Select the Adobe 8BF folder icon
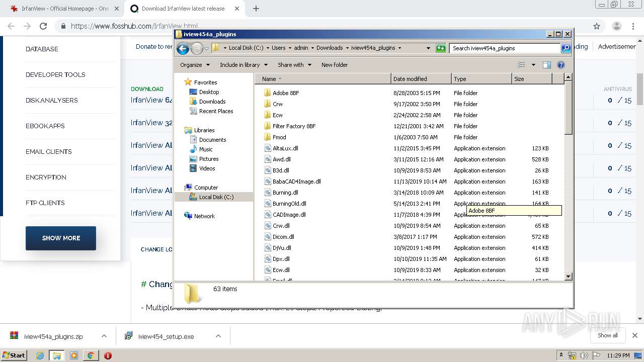The height and width of the screenshot is (362, 644). 267,93
